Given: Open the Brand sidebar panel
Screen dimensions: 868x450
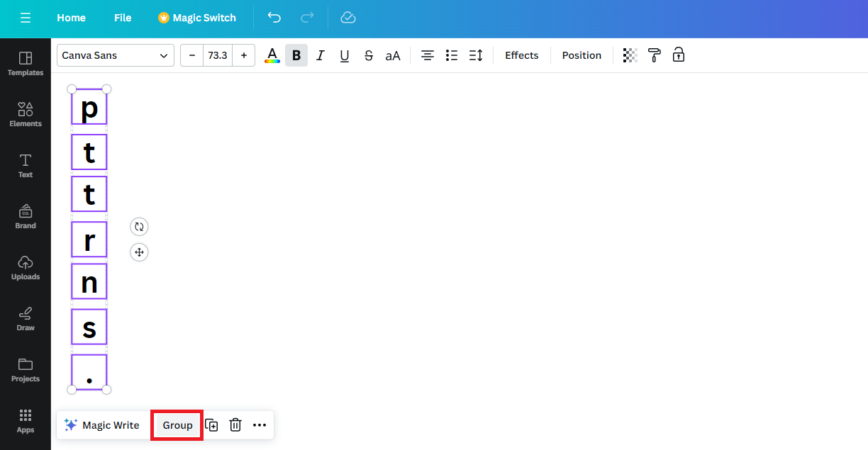Looking at the screenshot, I should coord(26,217).
